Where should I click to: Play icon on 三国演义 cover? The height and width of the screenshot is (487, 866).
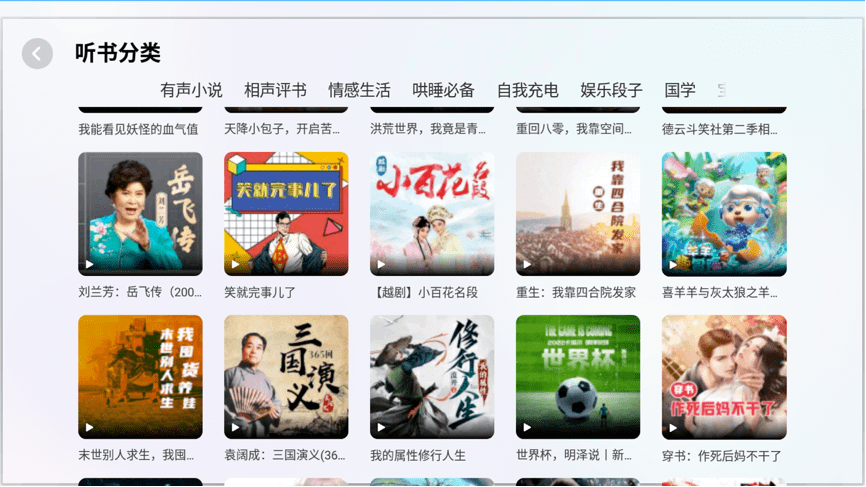coord(235,427)
